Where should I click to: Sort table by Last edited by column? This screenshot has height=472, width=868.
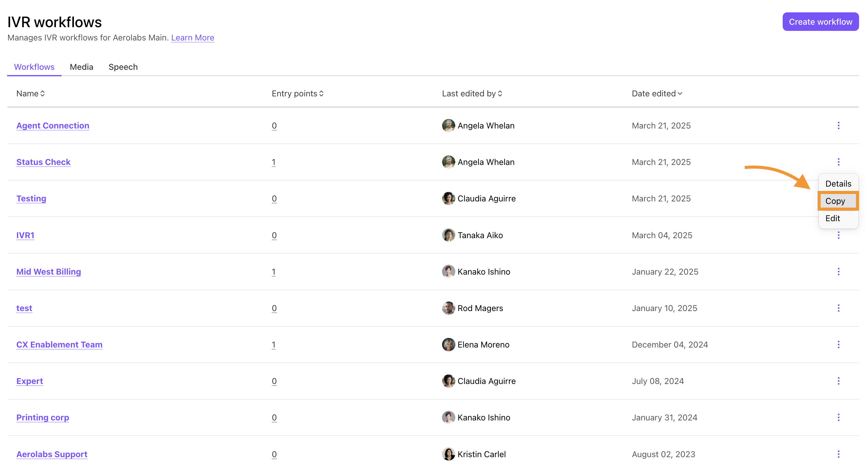point(472,94)
